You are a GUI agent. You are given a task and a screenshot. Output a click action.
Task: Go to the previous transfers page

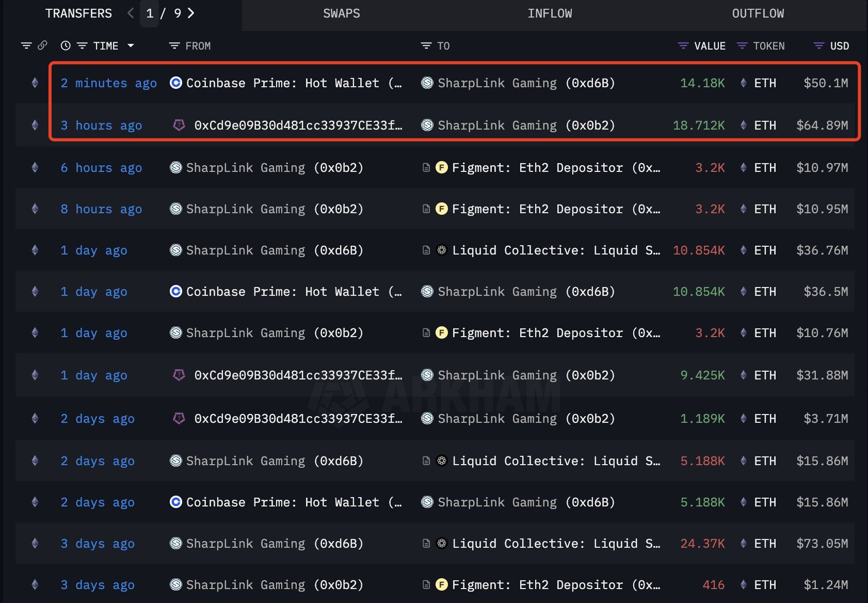(131, 13)
